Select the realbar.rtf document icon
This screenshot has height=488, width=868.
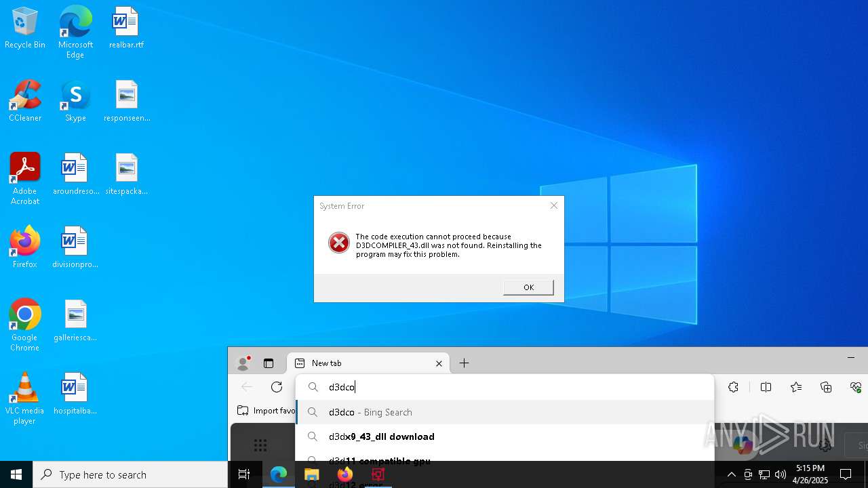coord(126,28)
